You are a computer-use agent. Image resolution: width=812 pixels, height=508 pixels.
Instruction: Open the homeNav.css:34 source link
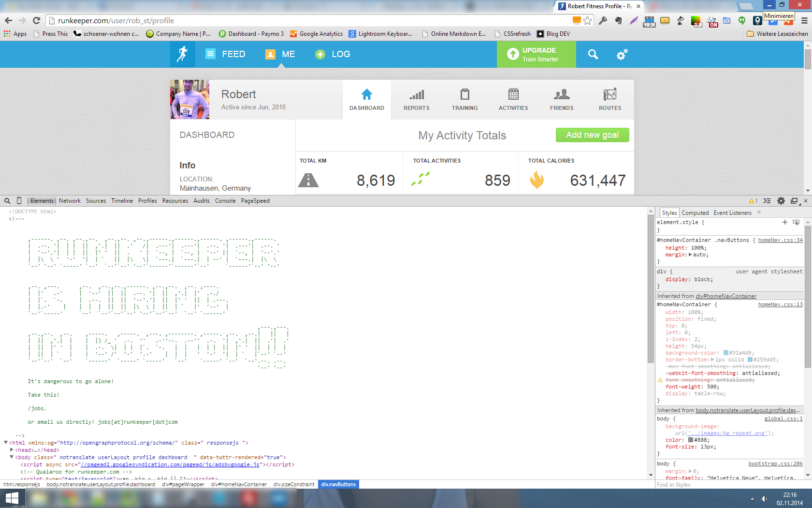point(780,240)
